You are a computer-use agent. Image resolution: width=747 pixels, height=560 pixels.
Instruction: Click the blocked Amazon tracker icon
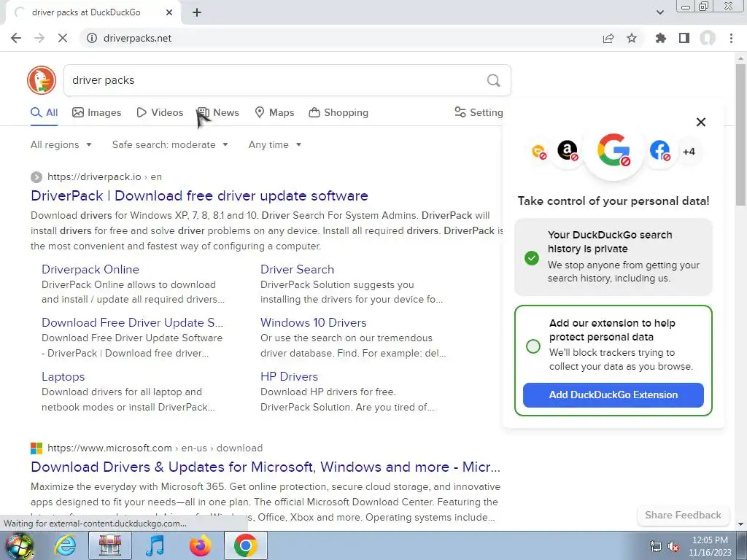click(568, 151)
